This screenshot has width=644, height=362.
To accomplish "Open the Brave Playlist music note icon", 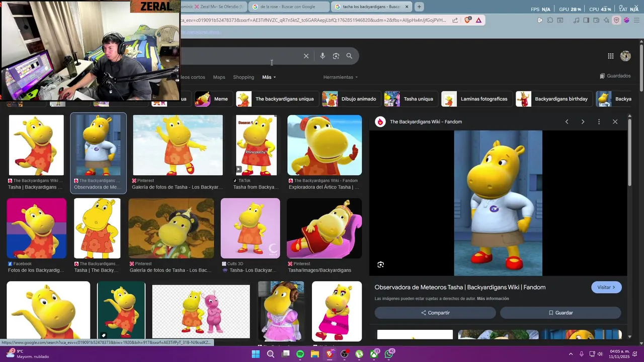I will [x=576, y=20].
